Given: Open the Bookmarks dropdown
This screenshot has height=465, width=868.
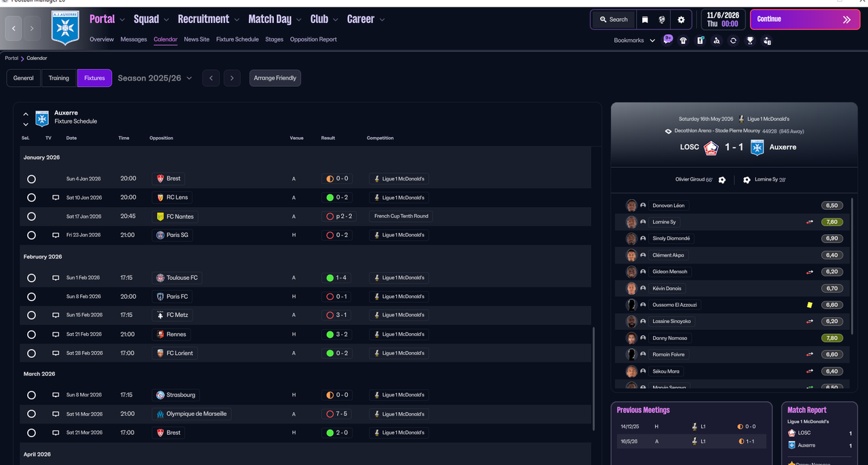Looking at the screenshot, I should pos(635,40).
